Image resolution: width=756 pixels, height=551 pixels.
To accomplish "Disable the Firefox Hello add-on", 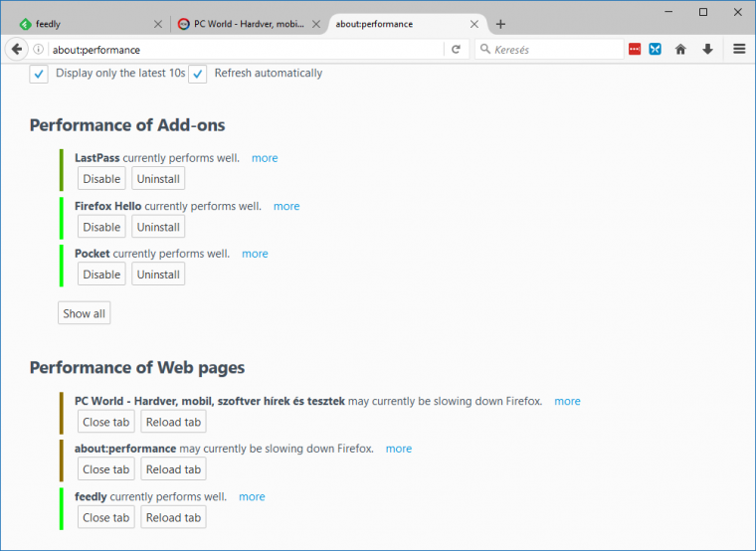I will click(x=101, y=227).
